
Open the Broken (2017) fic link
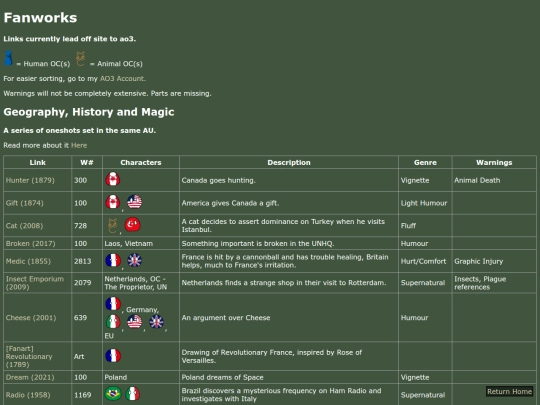[31, 243]
